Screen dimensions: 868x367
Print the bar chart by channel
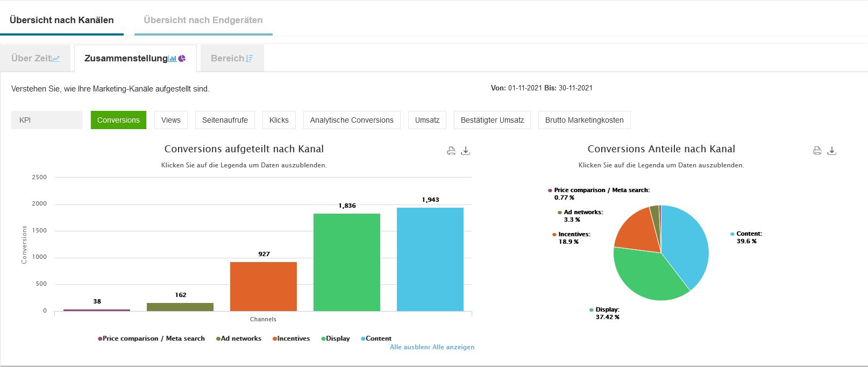pos(451,151)
